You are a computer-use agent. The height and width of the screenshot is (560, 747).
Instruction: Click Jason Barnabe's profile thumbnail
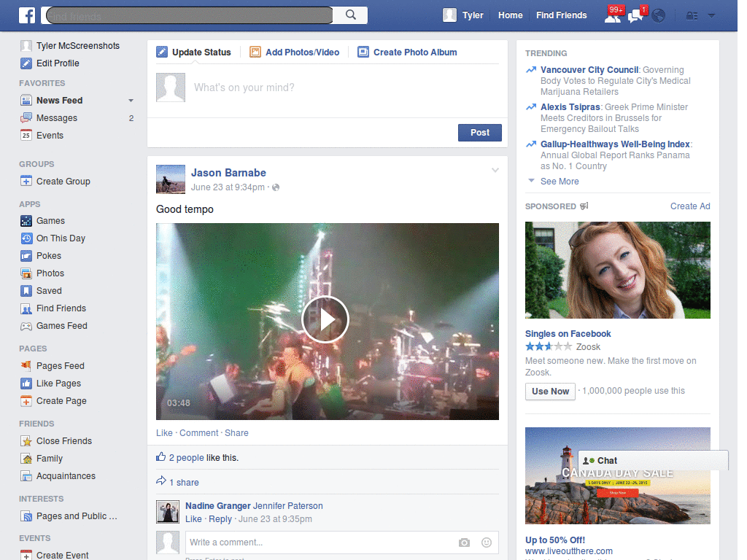click(171, 179)
